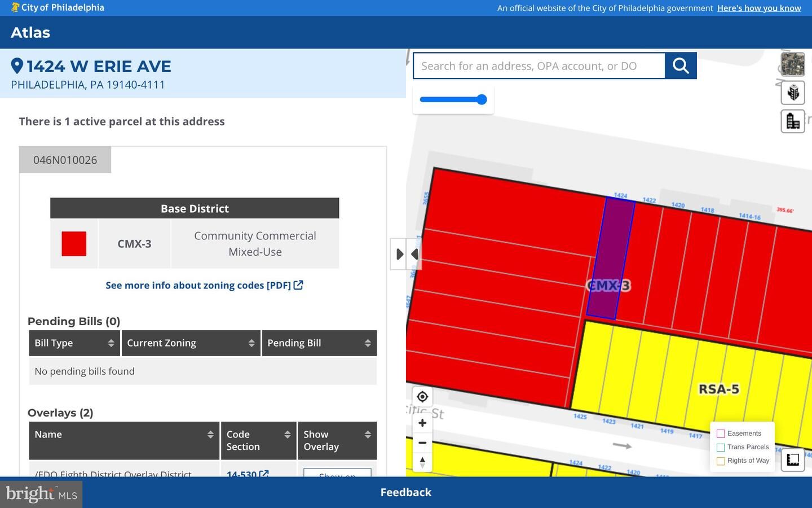Sort overlays by Show Overlay column

(x=337, y=440)
